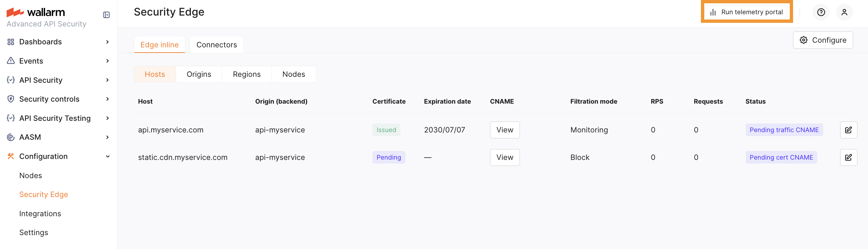The height and width of the screenshot is (249, 868).
Task: Click the Wallarm logo
Action: click(x=36, y=13)
